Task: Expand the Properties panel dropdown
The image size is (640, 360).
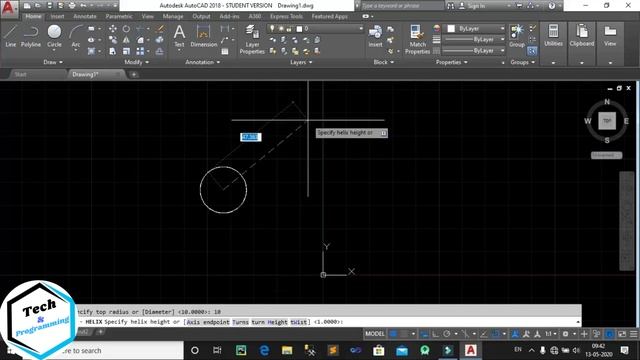Action: 451,62
